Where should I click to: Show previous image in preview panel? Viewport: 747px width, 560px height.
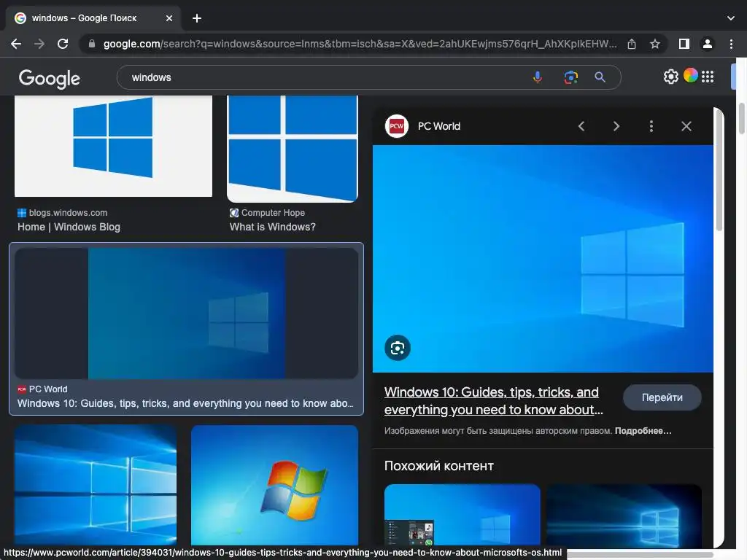pyautogui.click(x=581, y=126)
